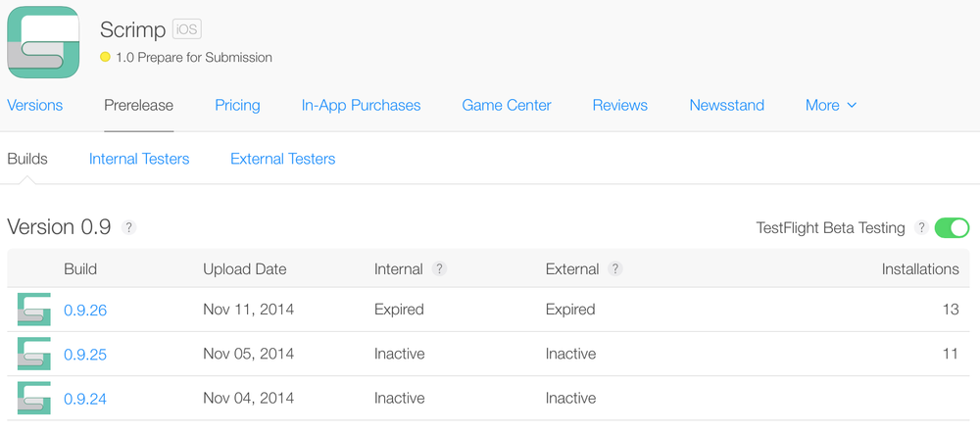Switch to Game Center tab

click(507, 105)
